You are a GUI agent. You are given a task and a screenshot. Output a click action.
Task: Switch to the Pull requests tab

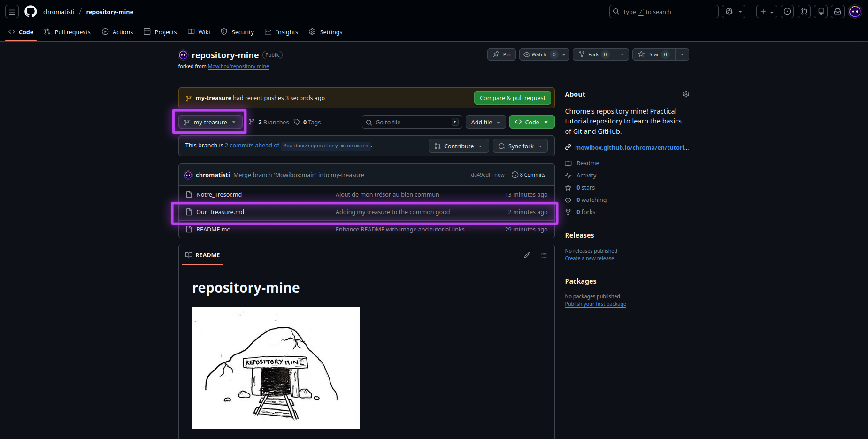[x=67, y=32]
